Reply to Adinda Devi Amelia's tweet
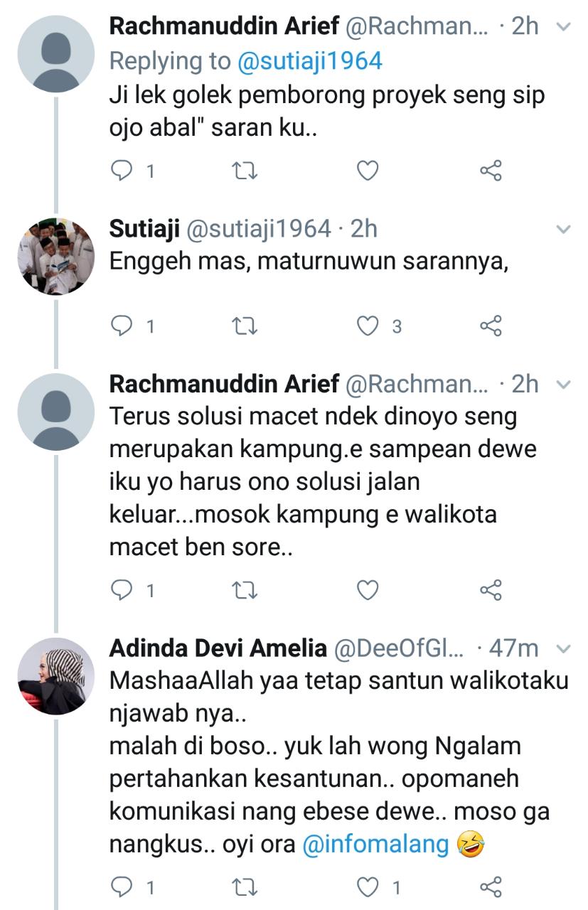The width and height of the screenshot is (588, 910). (124, 887)
